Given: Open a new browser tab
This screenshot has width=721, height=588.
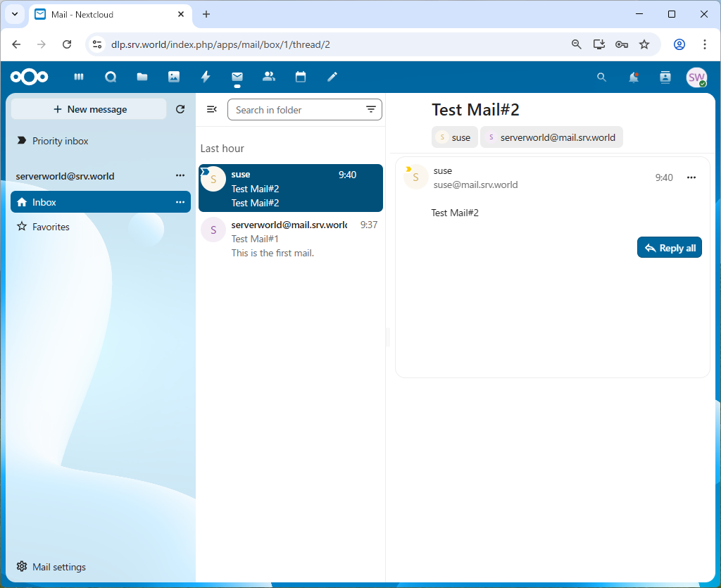Looking at the screenshot, I should tap(206, 14).
